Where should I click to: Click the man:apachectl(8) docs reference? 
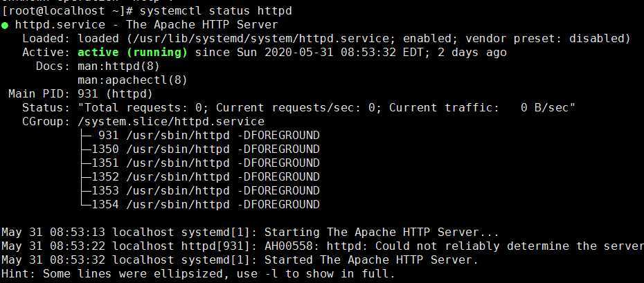tap(132, 80)
